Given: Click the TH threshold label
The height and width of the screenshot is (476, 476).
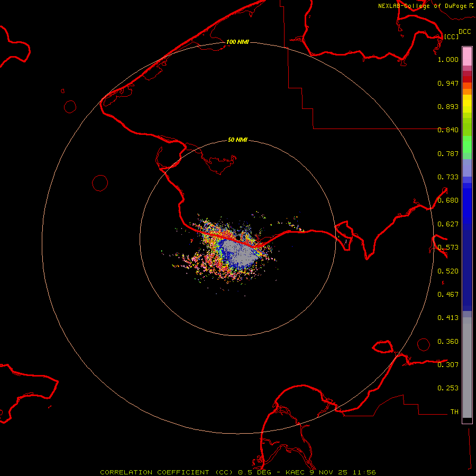Looking at the screenshot, I should pyautogui.click(x=454, y=412).
